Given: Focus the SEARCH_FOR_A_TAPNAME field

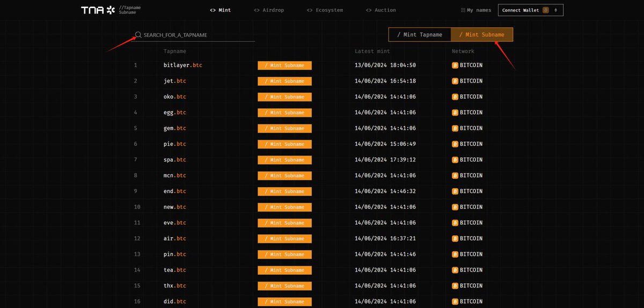Looking at the screenshot, I should 194,35.
